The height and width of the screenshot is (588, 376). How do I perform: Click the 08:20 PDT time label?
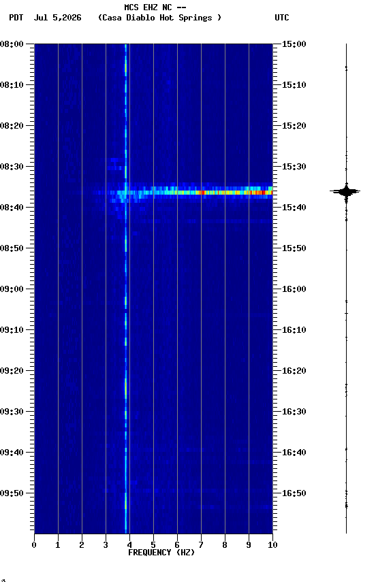(12, 126)
